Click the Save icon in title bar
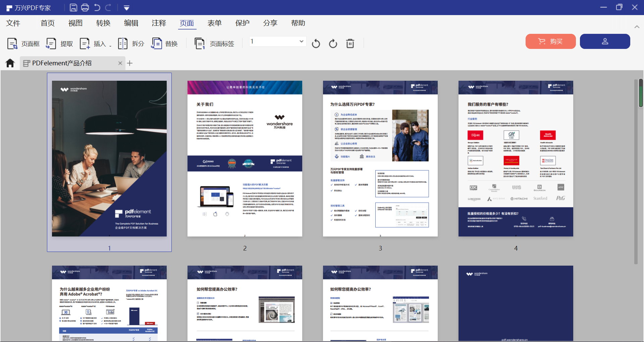 coord(73,7)
